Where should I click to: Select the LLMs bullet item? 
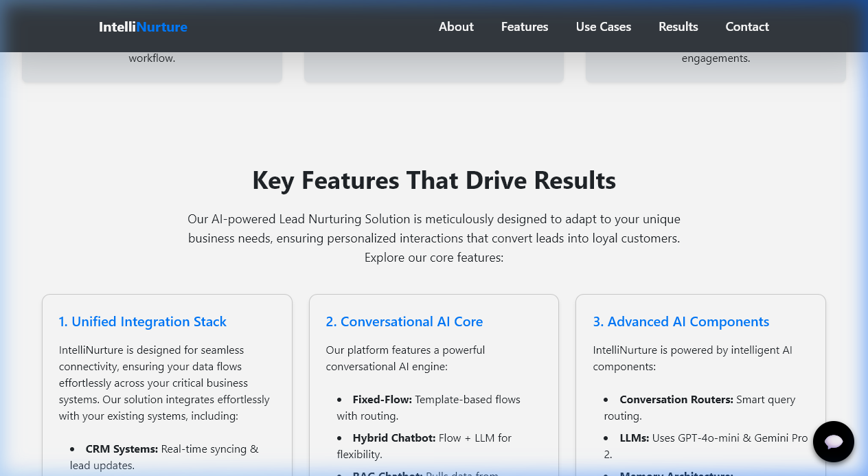[706, 446]
